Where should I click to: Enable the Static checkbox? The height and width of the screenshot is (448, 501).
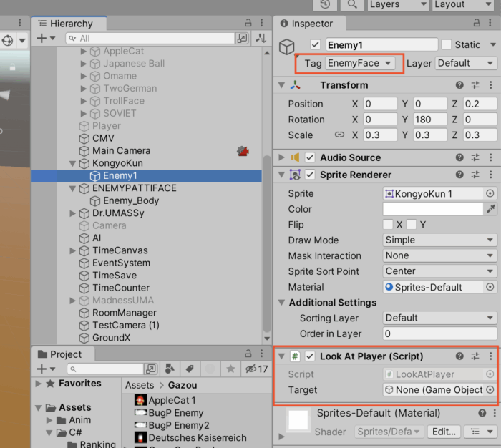(446, 44)
